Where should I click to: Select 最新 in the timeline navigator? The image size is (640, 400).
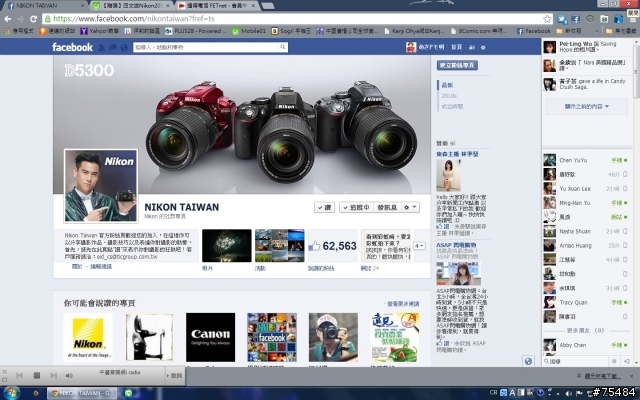[x=447, y=85]
